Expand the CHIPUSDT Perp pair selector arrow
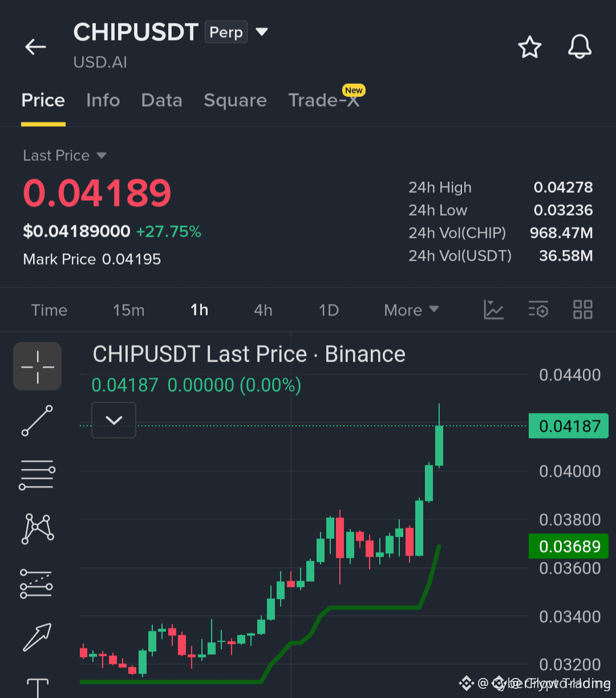The height and width of the screenshot is (698, 616). [x=262, y=32]
